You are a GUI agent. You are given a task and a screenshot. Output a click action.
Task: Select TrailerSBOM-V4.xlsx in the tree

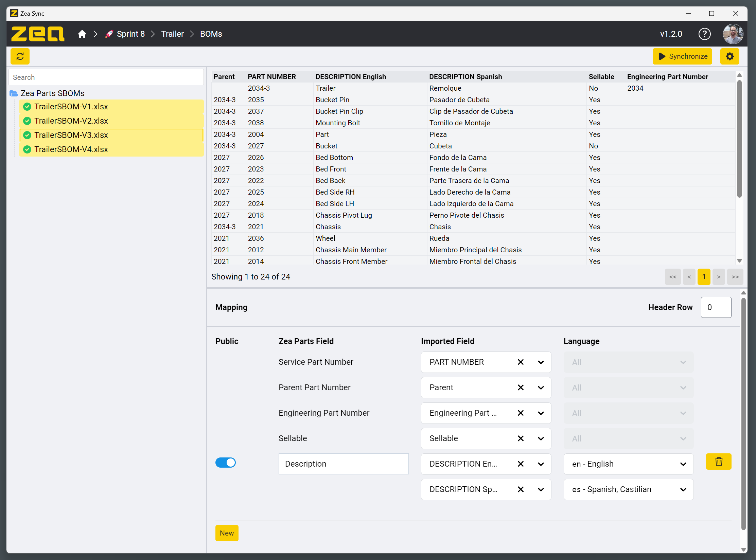(x=71, y=149)
